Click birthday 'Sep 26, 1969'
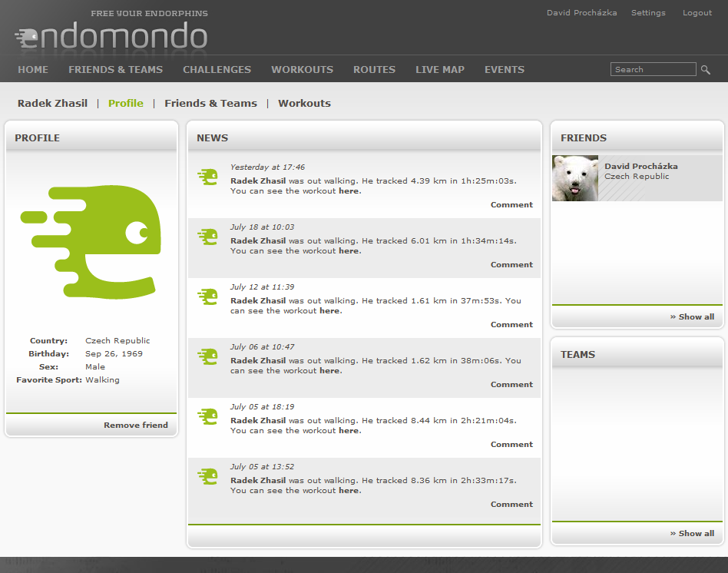The width and height of the screenshot is (728, 573). [114, 353]
